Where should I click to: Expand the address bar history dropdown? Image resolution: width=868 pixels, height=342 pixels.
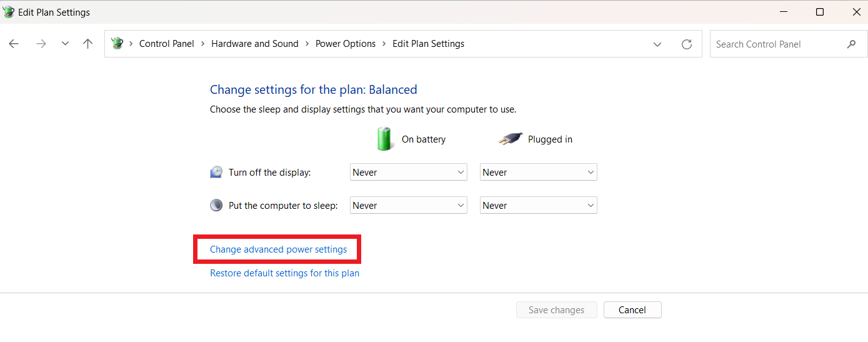pos(657,44)
